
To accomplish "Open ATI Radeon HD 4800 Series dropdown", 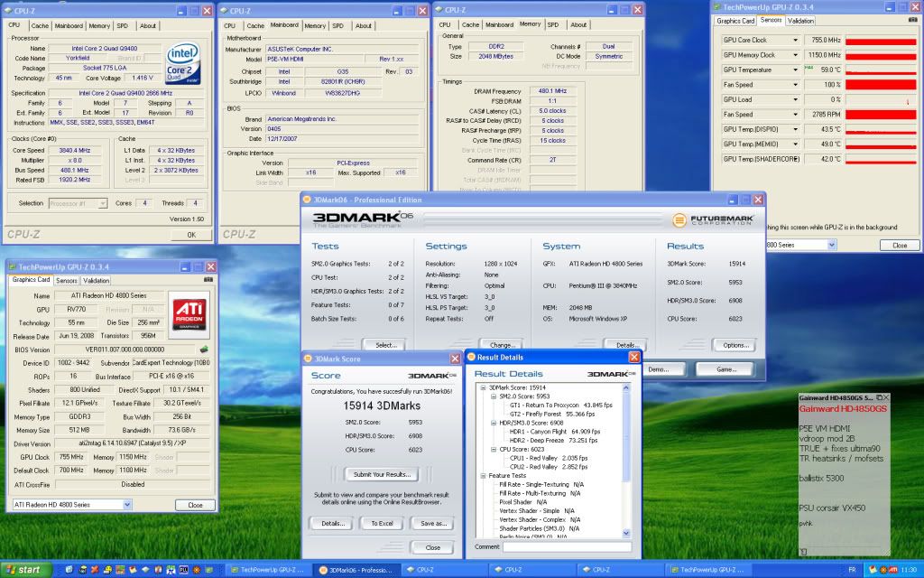I will (x=125, y=505).
